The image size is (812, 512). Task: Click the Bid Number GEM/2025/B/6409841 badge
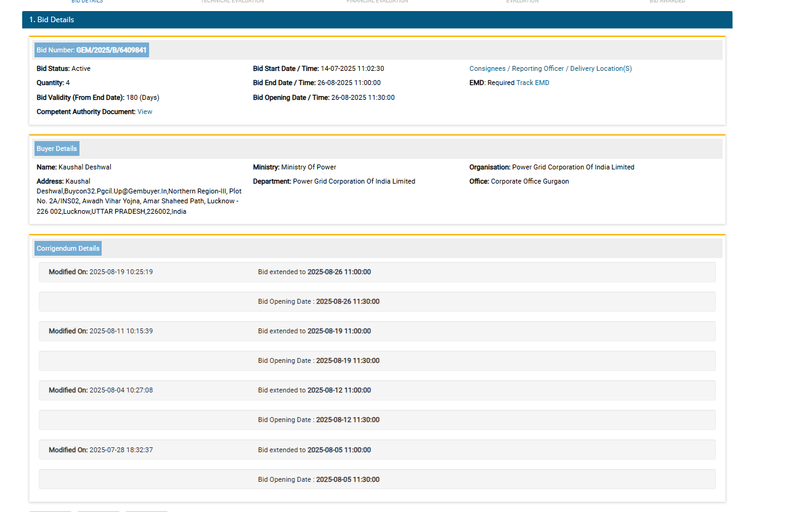tap(92, 50)
